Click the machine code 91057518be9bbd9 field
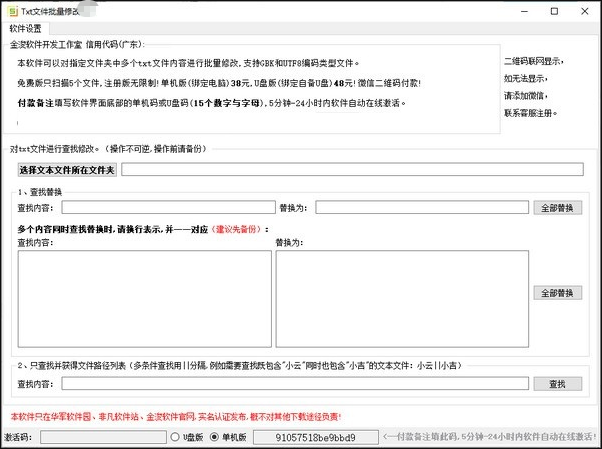The image size is (602, 449). (x=316, y=437)
